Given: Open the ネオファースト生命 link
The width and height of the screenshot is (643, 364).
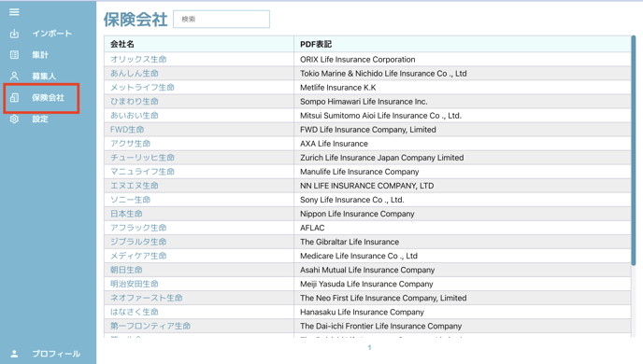Looking at the screenshot, I should (147, 298).
